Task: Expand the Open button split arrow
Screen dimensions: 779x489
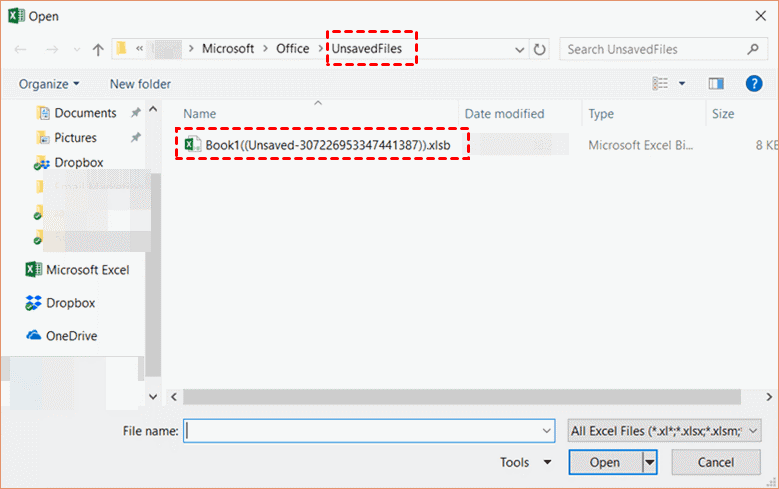Action: (x=650, y=462)
